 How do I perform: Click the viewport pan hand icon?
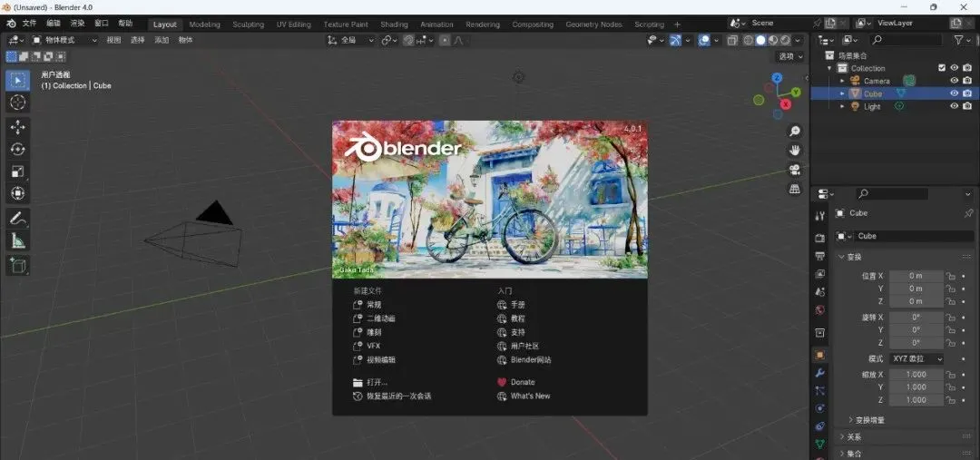point(795,151)
